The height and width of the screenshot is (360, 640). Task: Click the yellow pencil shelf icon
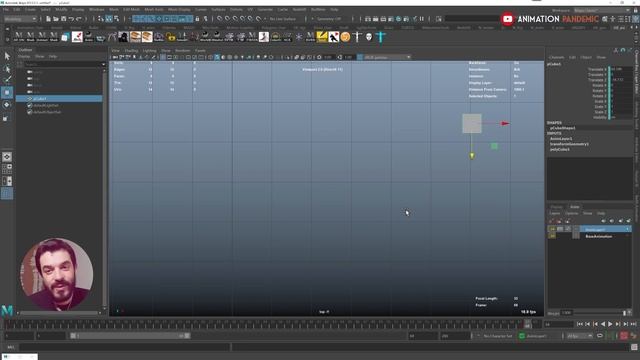(x=322, y=37)
